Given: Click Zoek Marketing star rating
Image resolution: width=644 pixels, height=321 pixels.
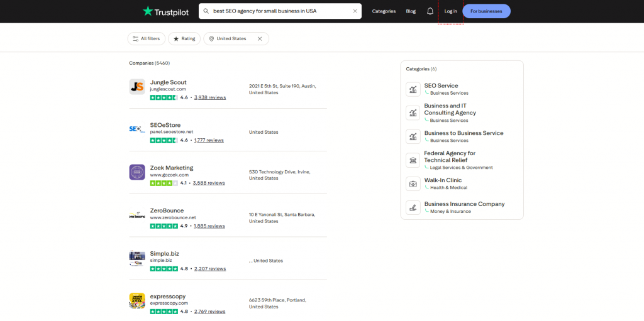Looking at the screenshot, I should pyautogui.click(x=164, y=183).
